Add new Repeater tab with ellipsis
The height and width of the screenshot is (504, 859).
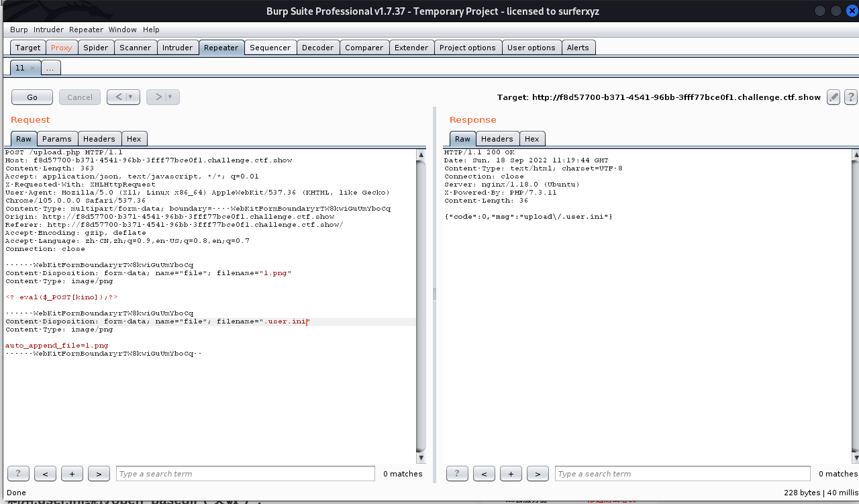click(51, 68)
